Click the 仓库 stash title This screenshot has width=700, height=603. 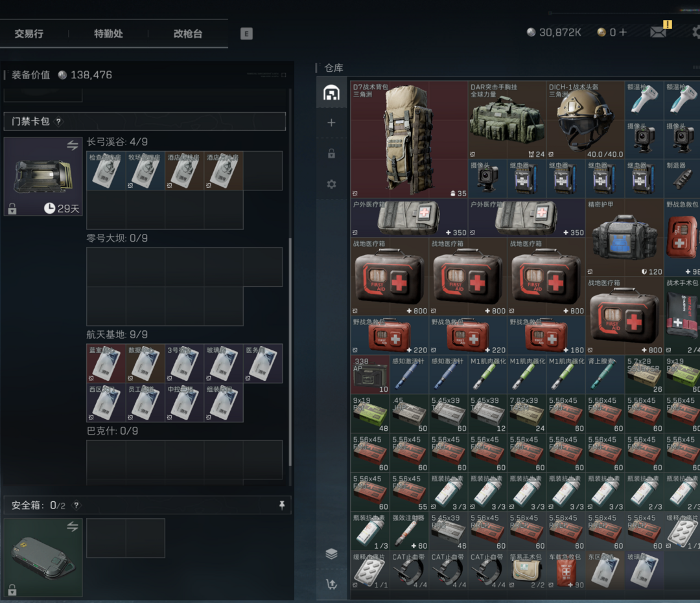tap(334, 68)
